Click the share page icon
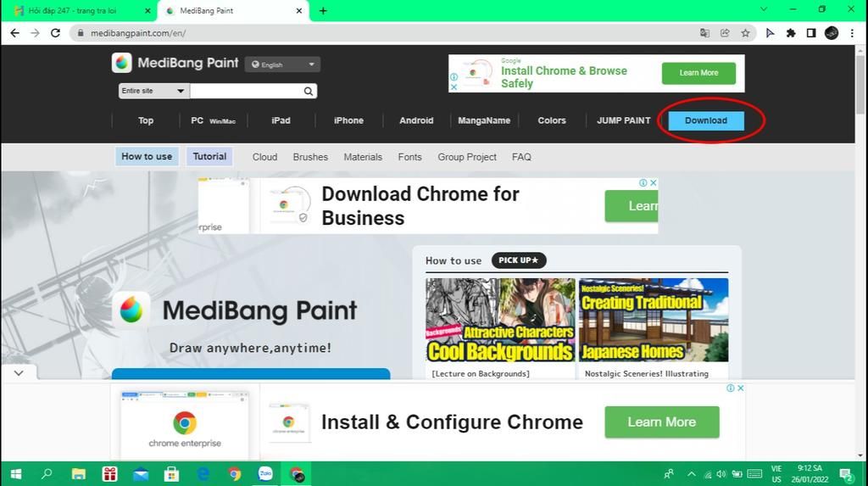This screenshot has width=868, height=486. [x=725, y=33]
